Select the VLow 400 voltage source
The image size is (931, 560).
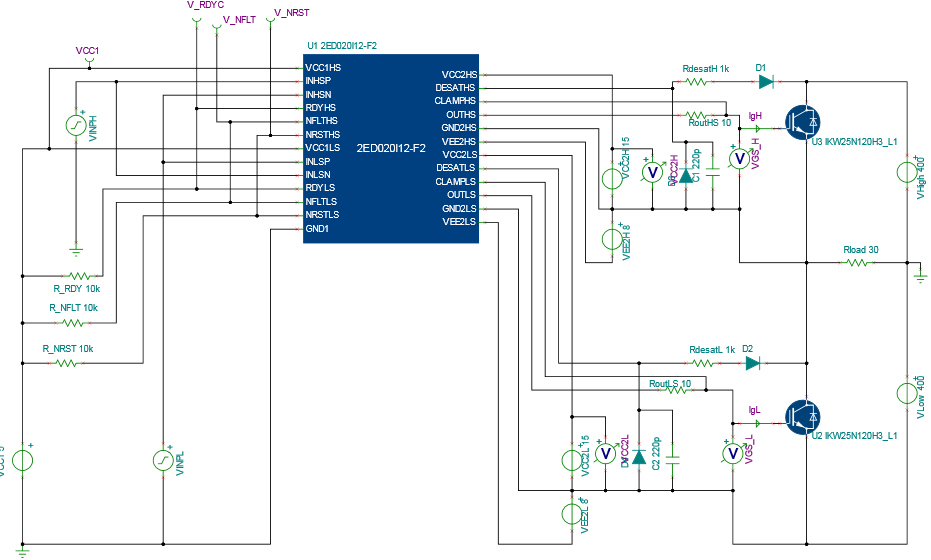point(907,393)
